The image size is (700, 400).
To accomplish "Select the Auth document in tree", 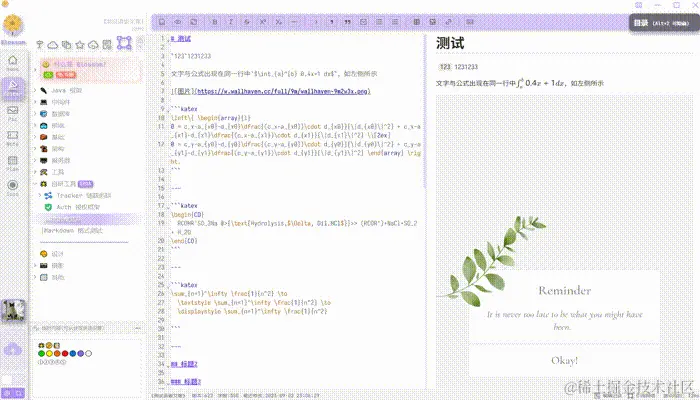I will (x=72, y=207).
